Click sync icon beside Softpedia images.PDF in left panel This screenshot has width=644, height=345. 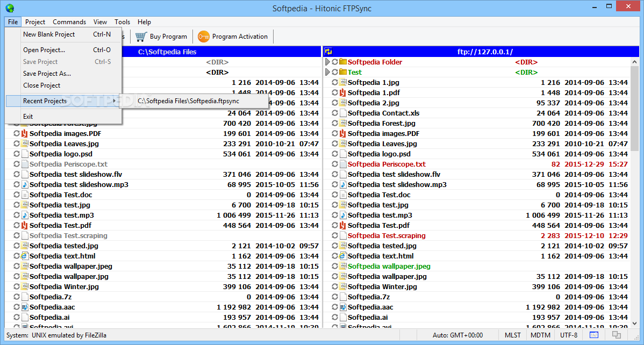[x=17, y=133]
